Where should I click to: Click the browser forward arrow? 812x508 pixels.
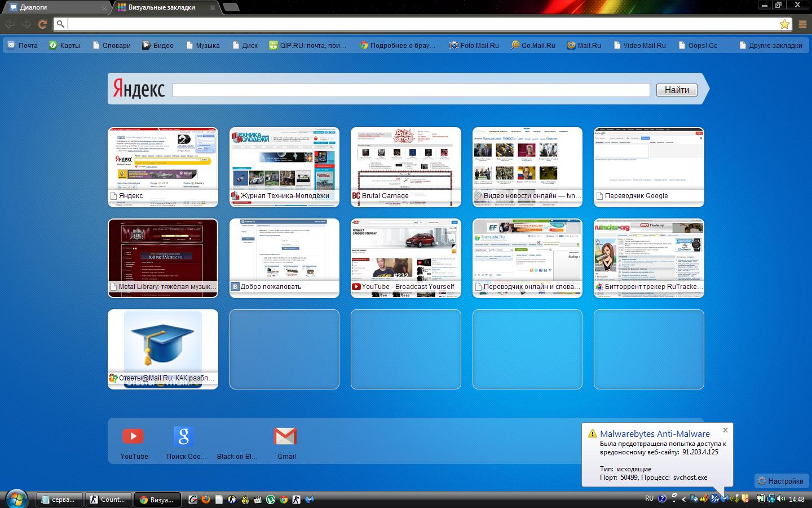point(26,24)
